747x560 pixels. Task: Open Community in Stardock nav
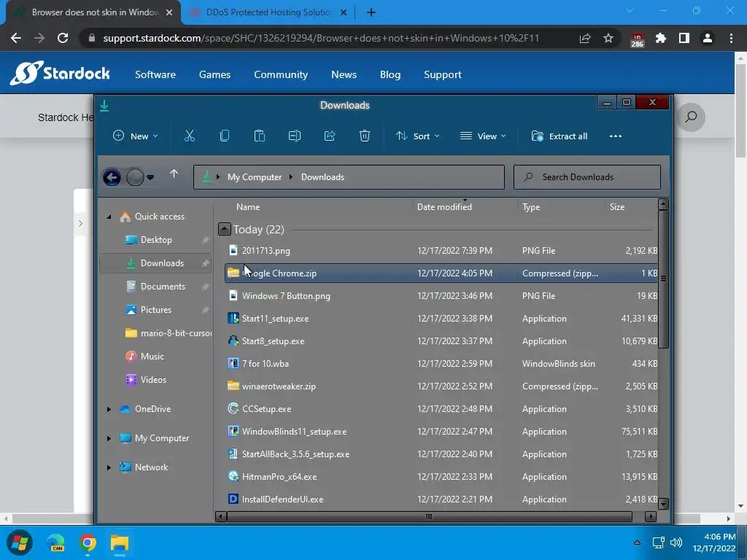click(281, 74)
